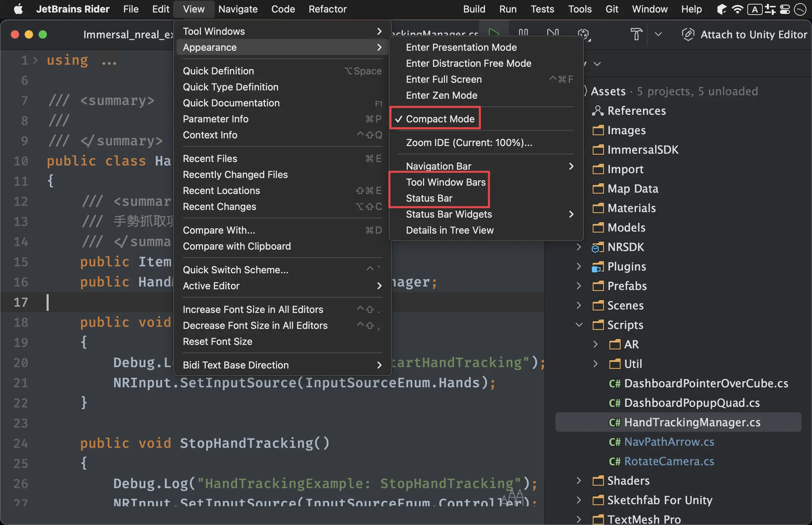This screenshot has height=525, width=812.
Task: Click the Immersal_nreal project name in title bar
Action: (128, 34)
